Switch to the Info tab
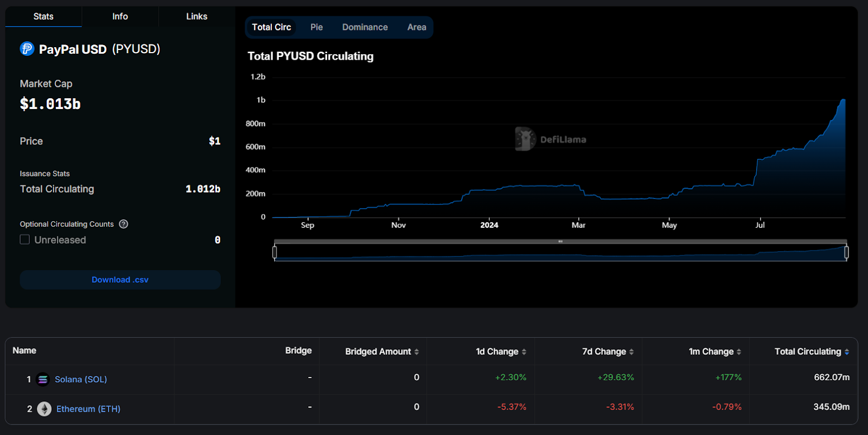The image size is (868, 435). pos(120,16)
